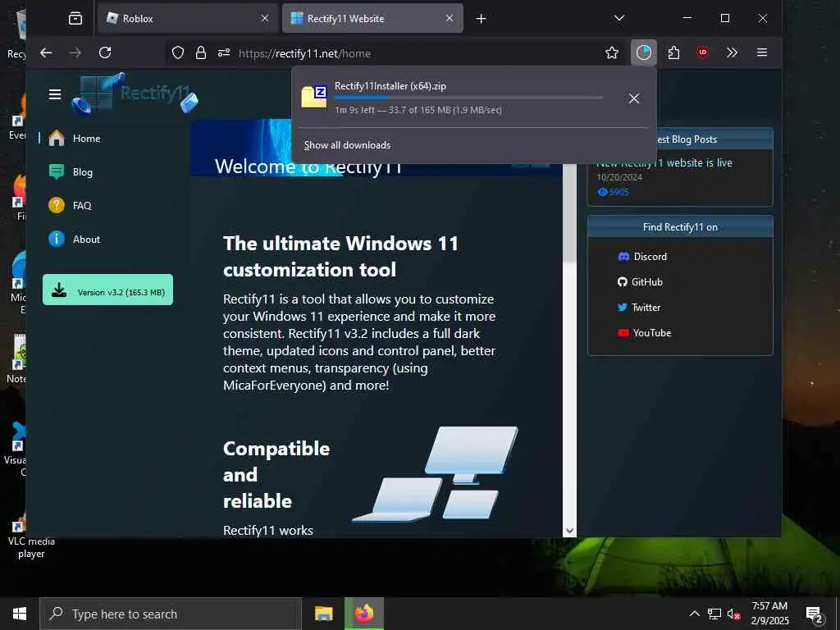Open the Rectify11 Discord link
840x630 pixels.
point(641,257)
